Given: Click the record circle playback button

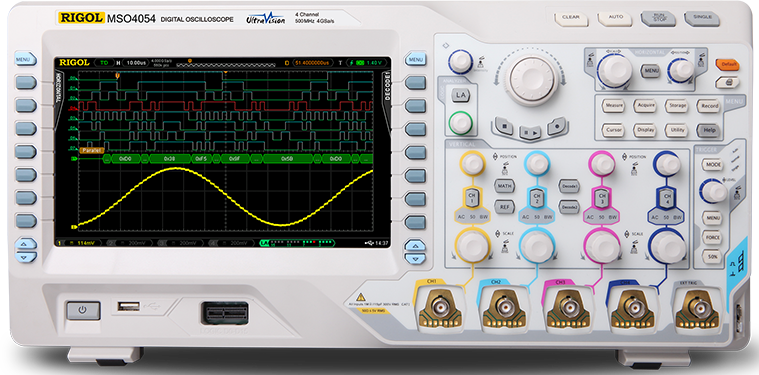Looking at the screenshot, I should coord(557,126).
